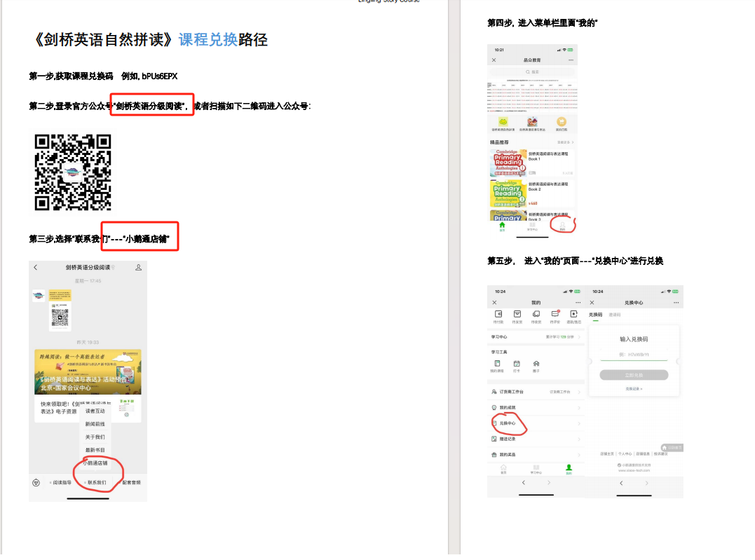Select the 兑换码 tab
The width and height of the screenshot is (755, 560).
click(x=596, y=315)
